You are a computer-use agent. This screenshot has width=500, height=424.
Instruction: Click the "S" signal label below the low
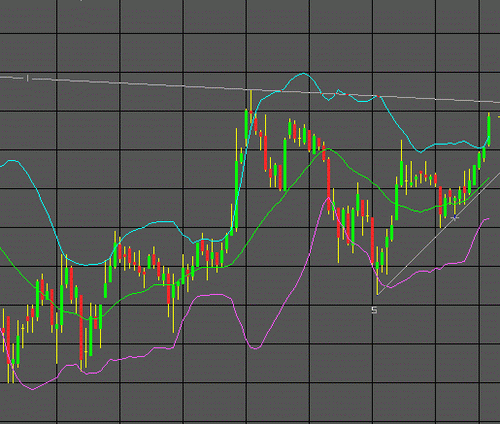click(x=374, y=310)
